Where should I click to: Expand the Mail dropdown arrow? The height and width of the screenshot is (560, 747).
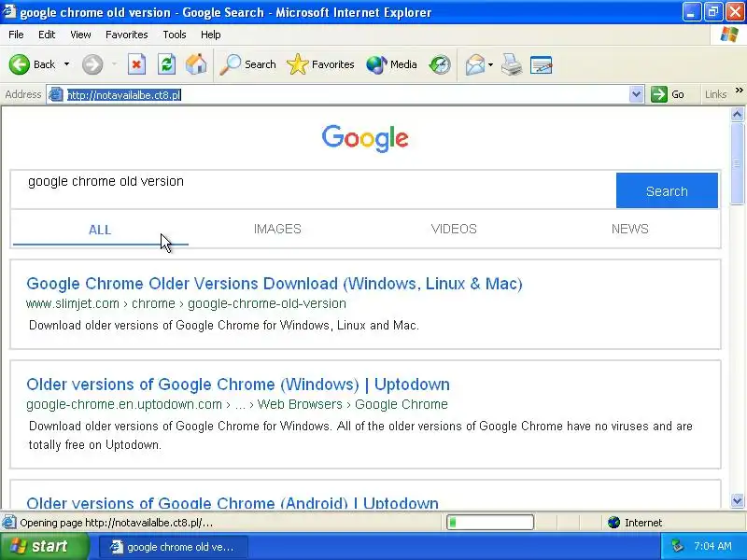491,64
